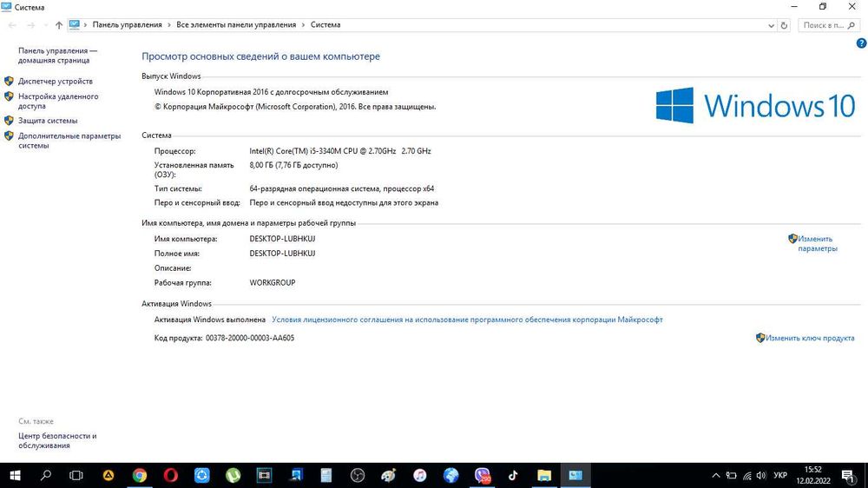Open 'Панель управления — домашняя страница' link

pos(57,56)
